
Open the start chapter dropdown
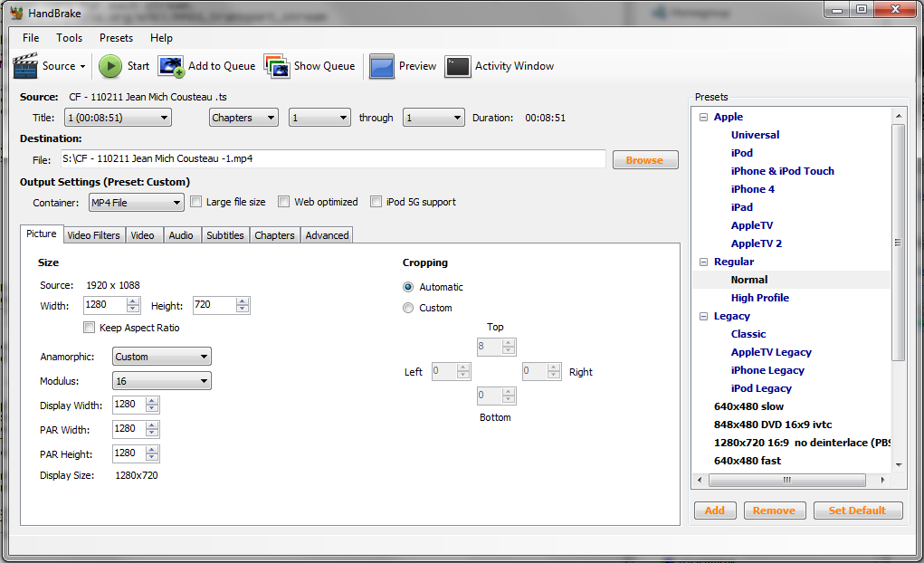(319, 118)
